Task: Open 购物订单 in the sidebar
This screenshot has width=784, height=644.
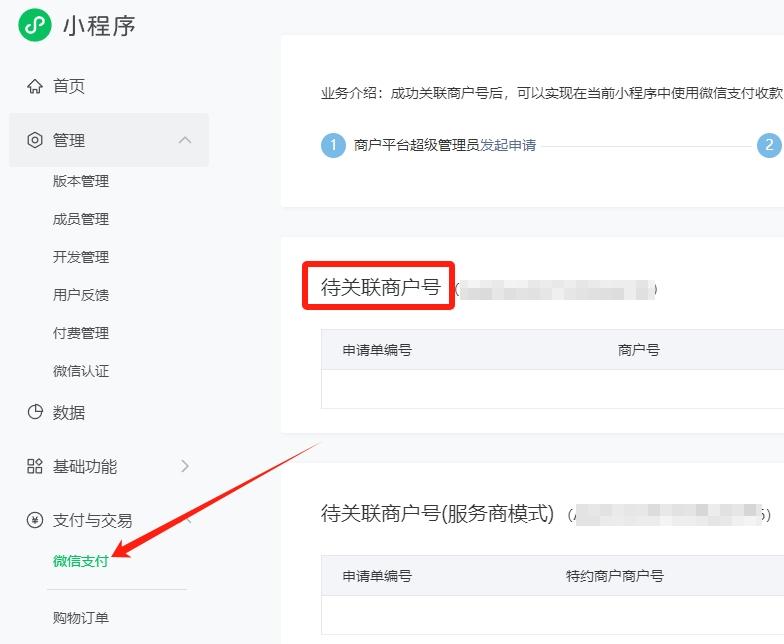Action: click(81, 618)
